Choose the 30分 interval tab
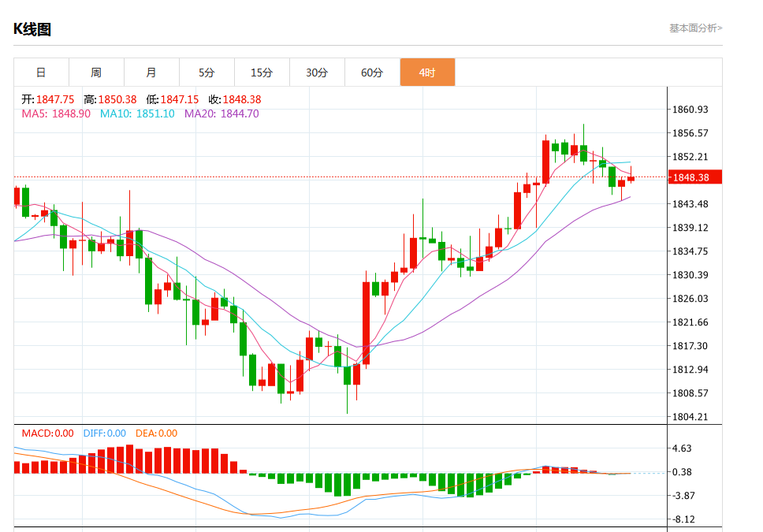This screenshot has height=532, width=763. [x=317, y=73]
